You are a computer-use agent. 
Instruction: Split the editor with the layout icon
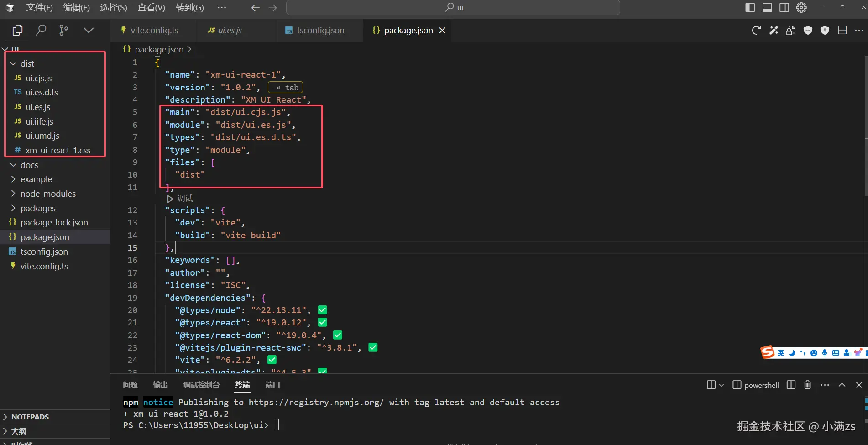click(842, 30)
